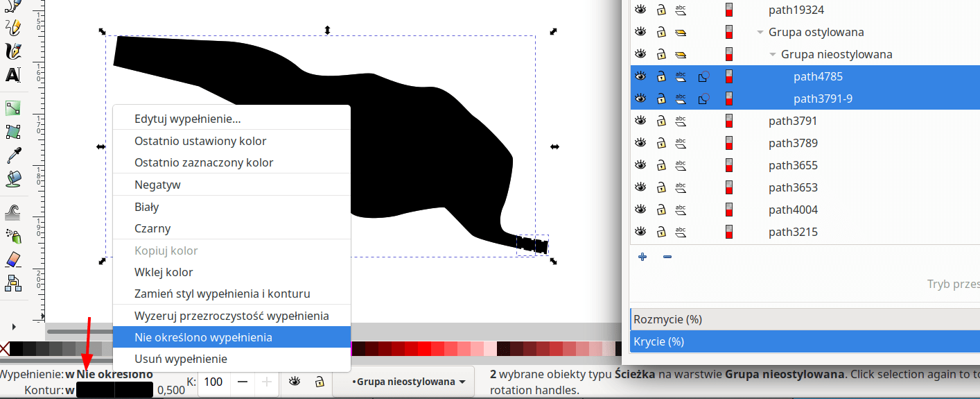Select the Connector diagram tool
Screen dimensions: 980x399
12,282
